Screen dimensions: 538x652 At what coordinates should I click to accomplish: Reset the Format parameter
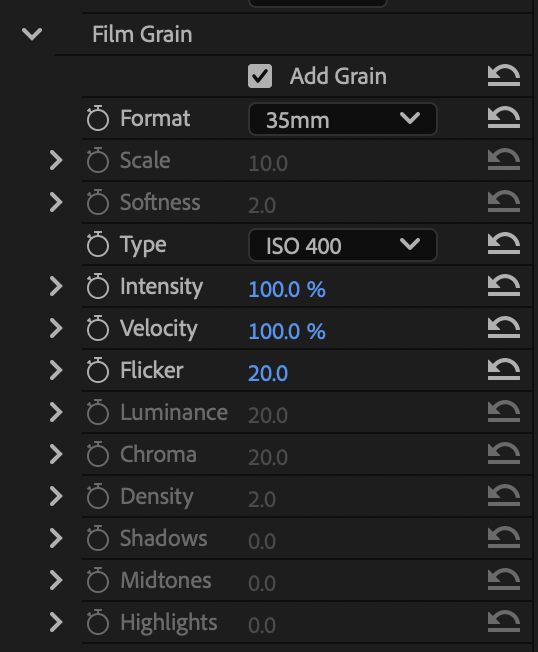pos(503,118)
